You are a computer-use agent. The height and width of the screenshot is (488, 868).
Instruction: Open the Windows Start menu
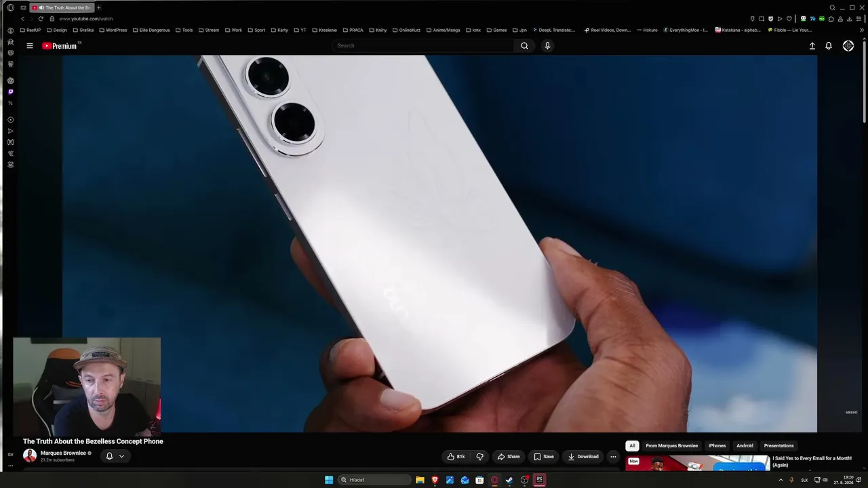(x=329, y=480)
